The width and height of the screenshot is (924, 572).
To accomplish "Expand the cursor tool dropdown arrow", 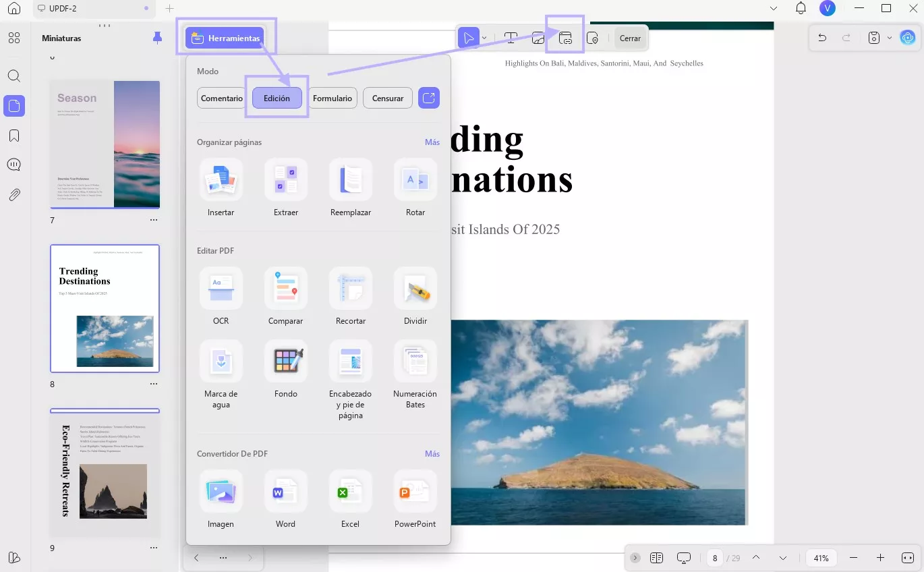I will coord(484,38).
